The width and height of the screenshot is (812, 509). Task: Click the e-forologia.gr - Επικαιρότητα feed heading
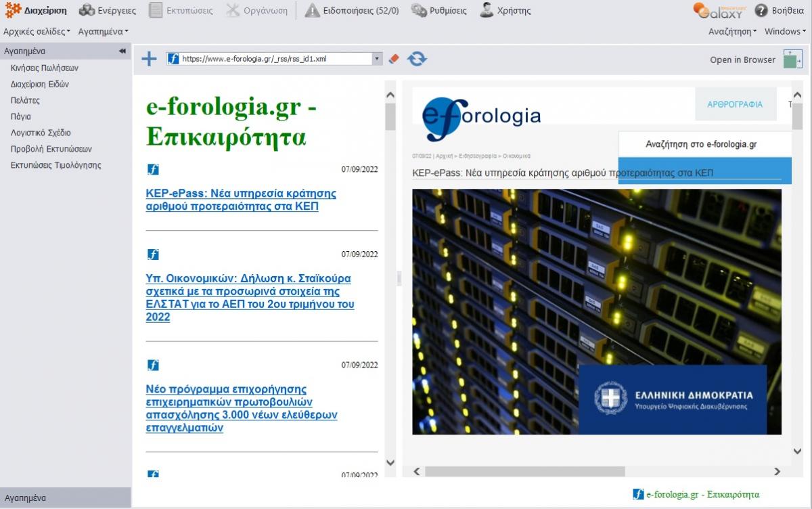coord(232,122)
